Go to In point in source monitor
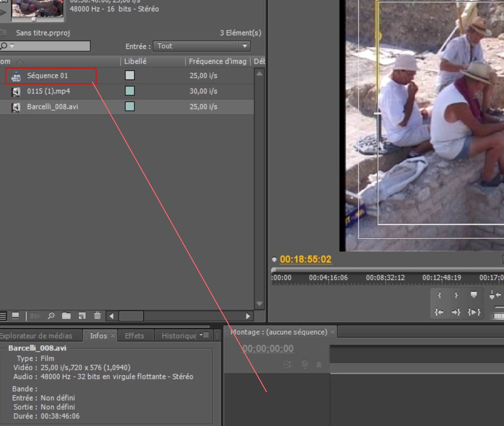 (x=439, y=312)
